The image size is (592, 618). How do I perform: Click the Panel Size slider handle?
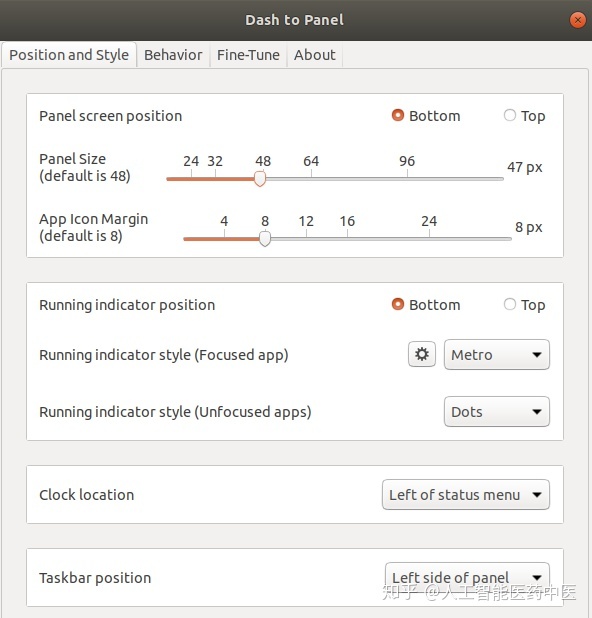[x=260, y=179]
